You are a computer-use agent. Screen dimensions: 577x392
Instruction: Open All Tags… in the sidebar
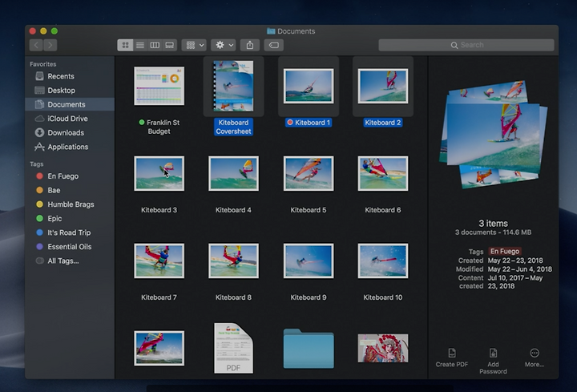click(70, 261)
